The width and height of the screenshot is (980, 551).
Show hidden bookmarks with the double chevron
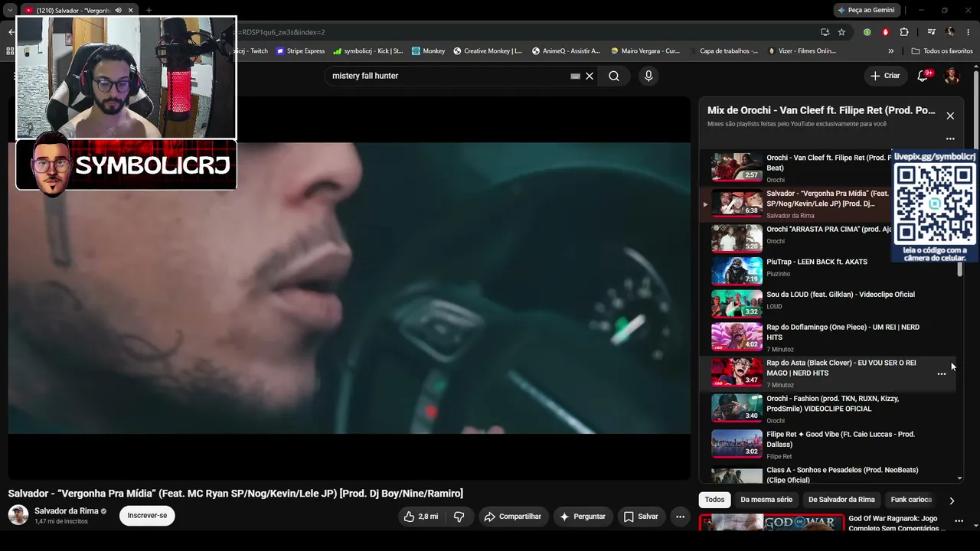click(x=890, y=51)
